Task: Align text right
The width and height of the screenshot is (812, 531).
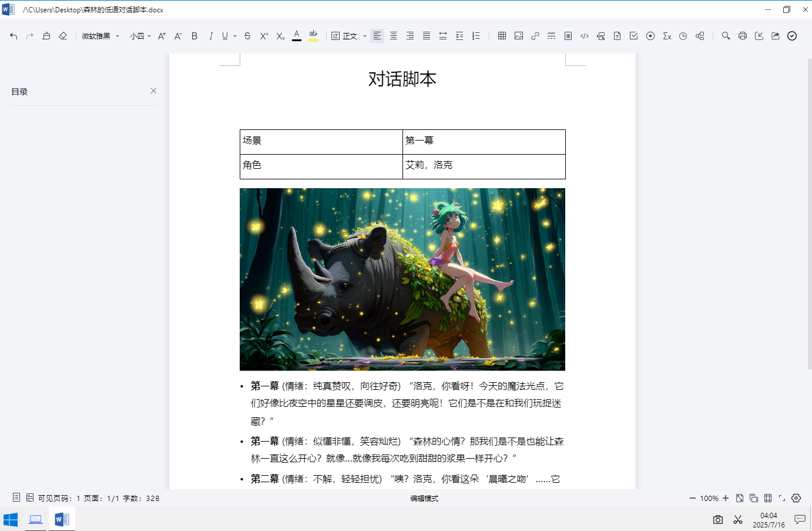Action: pyautogui.click(x=410, y=36)
